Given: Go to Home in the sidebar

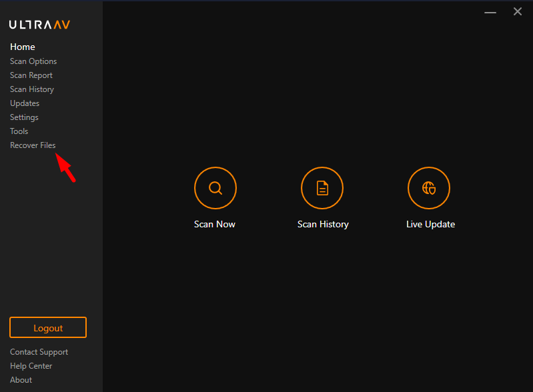Looking at the screenshot, I should point(23,47).
